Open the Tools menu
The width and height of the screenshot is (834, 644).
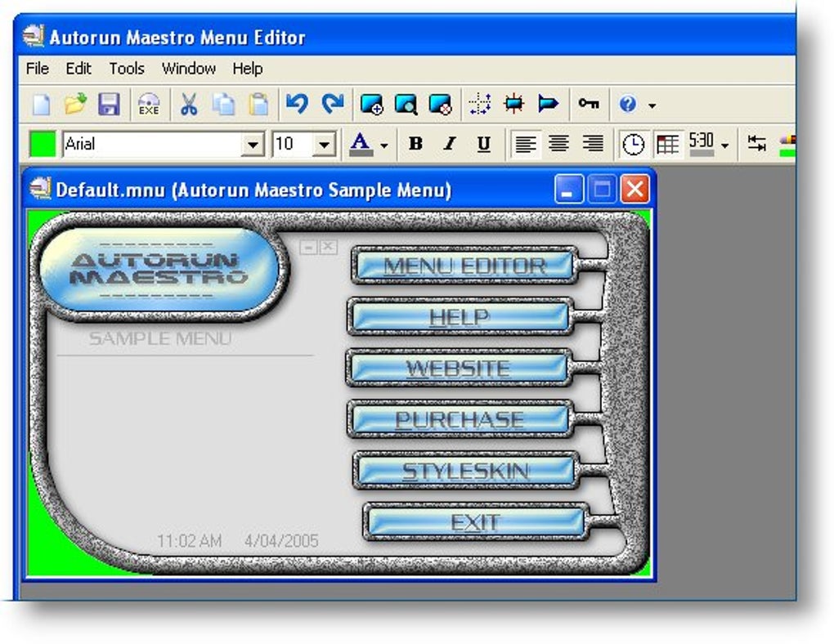pyautogui.click(x=127, y=69)
